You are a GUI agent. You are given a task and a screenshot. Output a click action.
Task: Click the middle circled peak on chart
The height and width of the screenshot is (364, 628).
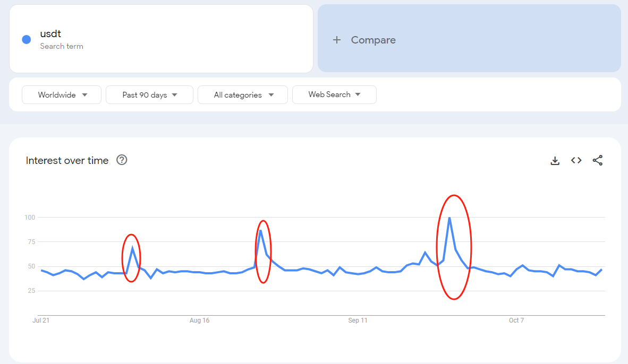click(260, 231)
